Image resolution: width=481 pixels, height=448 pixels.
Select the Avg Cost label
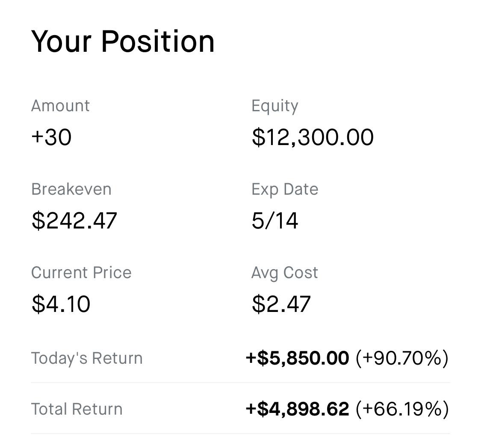pos(284,273)
